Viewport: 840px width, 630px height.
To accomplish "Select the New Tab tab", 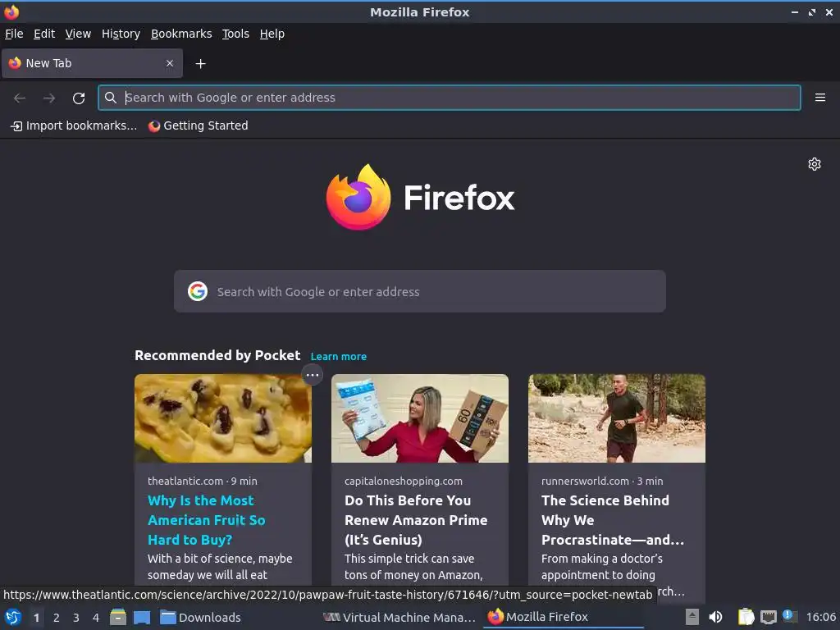I will 92,63.
